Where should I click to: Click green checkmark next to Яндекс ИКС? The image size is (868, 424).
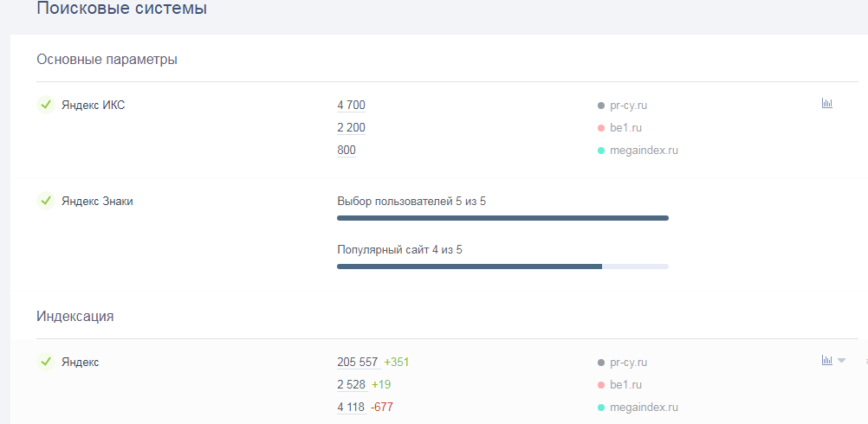46,105
